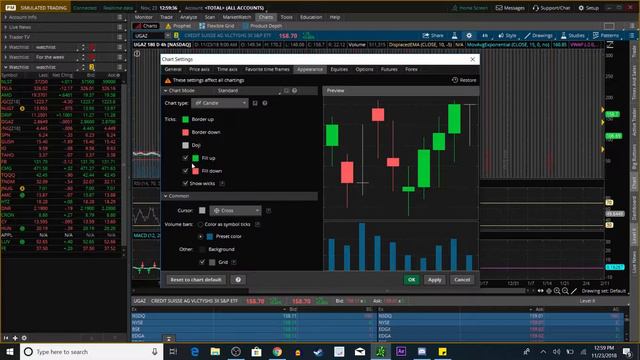Switch to the Forex tab
The width and height of the screenshot is (640, 360).
411,69
